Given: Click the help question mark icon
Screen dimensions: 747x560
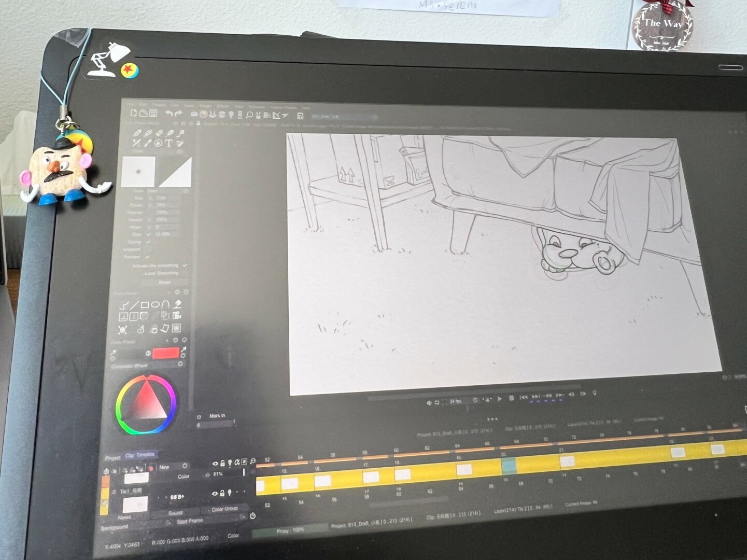Looking at the screenshot, I should (300, 116).
